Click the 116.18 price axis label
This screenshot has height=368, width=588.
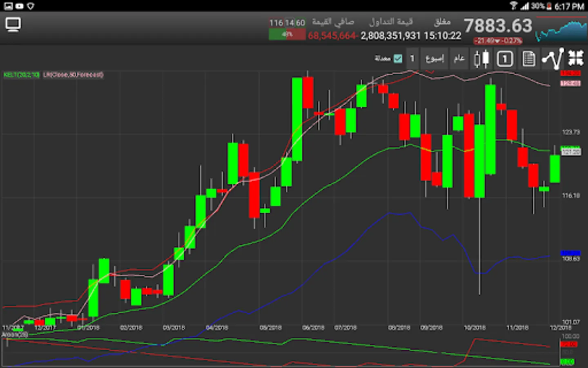pyautogui.click(x=571, y=195)
